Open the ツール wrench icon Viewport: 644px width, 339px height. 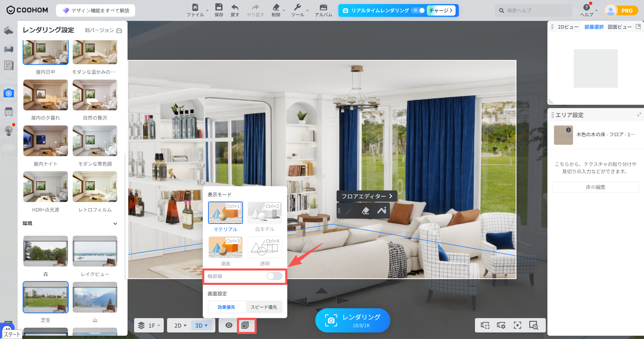tap(297, 7)
